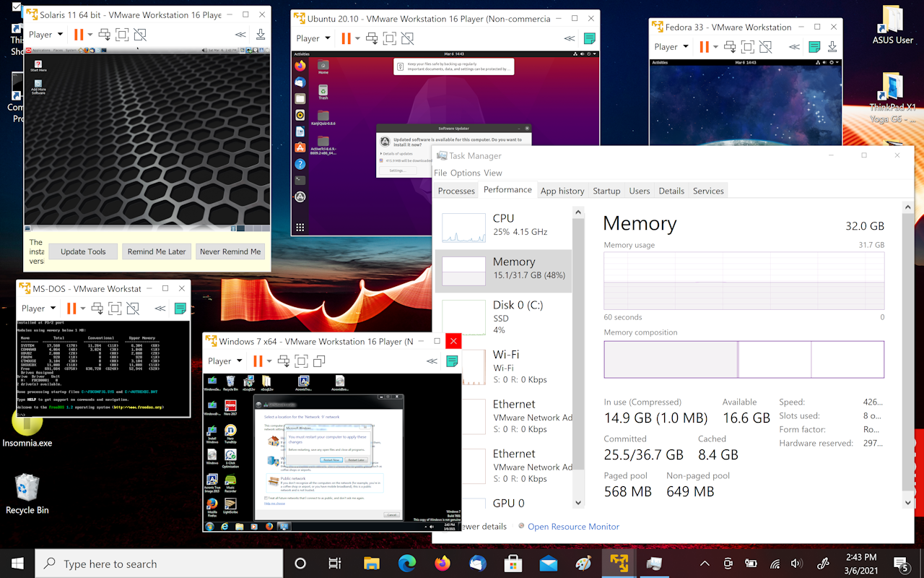The image size is (924, 578).
Task: Open the green notes icon in Ubuntu VM toolbar
Action: [590, 38]
